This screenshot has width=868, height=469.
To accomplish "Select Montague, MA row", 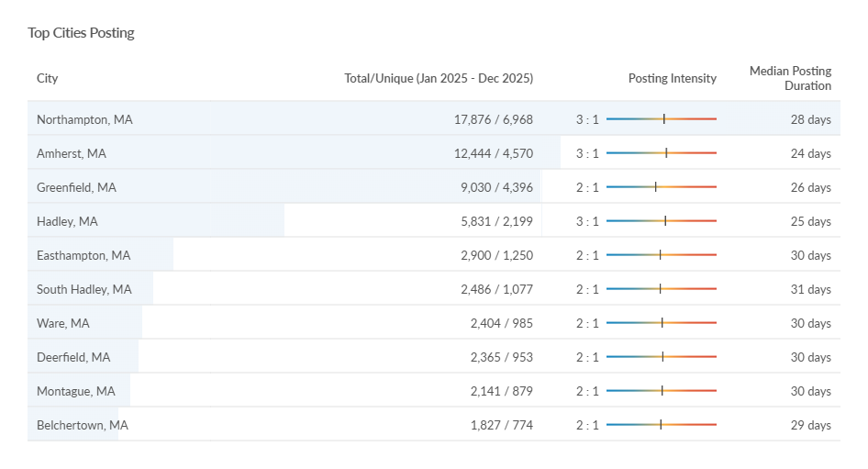I will pyautogui.click(x=76, y=391).
